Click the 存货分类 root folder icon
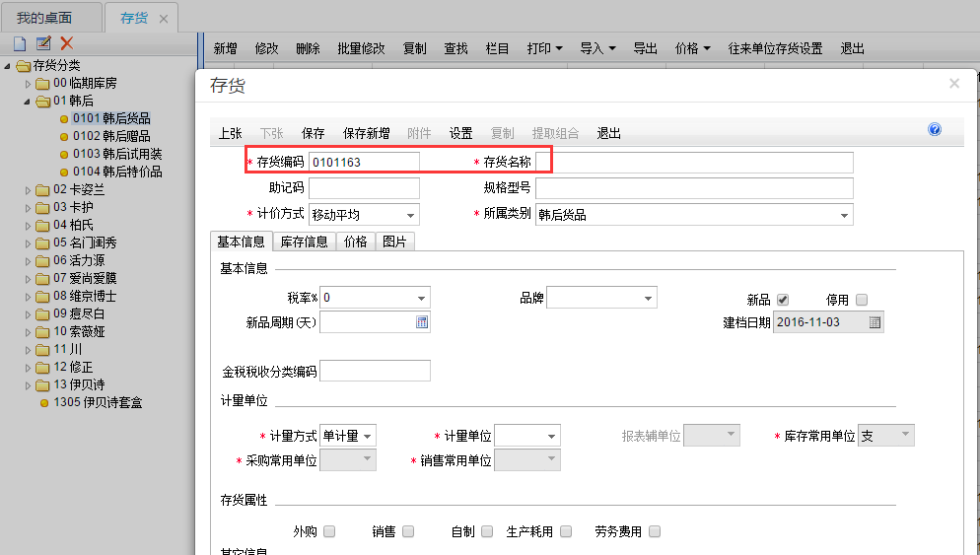The width and height of the screenshot is (980, 555). point(23,66)
